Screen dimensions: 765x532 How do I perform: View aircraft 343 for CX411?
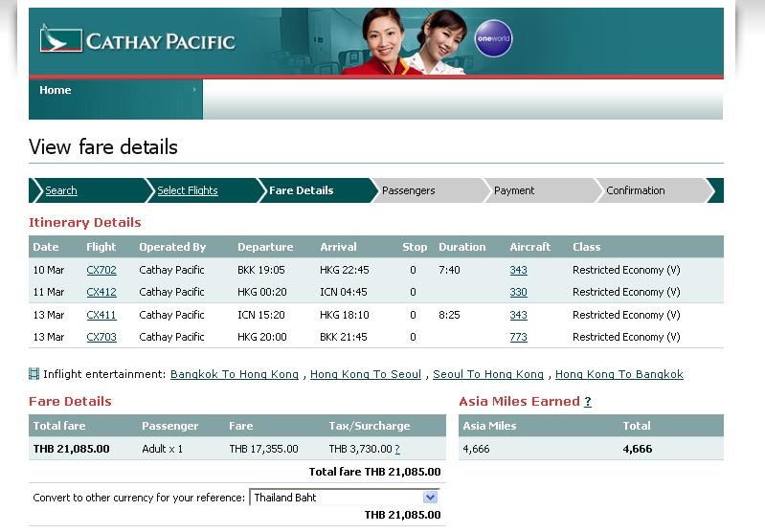(x=518, y=315)
